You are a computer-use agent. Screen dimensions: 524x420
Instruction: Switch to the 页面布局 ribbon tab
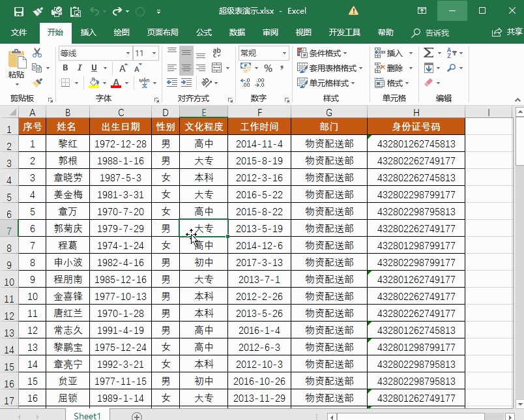click(163, 33)
